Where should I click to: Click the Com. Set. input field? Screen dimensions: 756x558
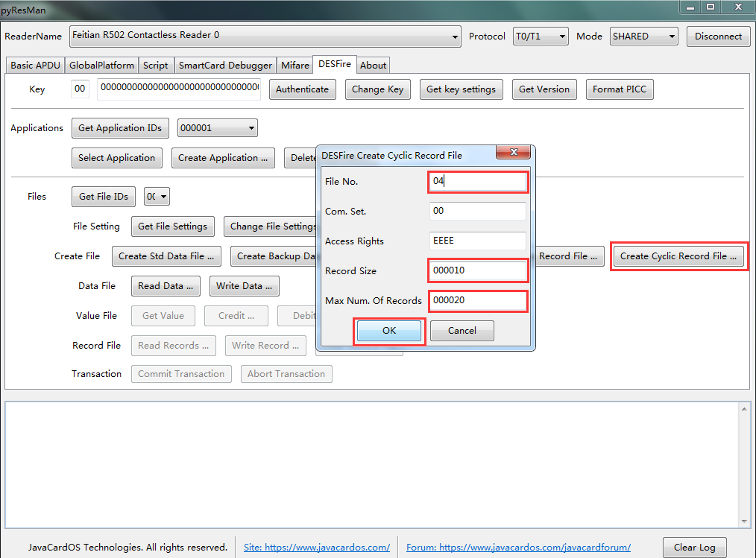477,211
